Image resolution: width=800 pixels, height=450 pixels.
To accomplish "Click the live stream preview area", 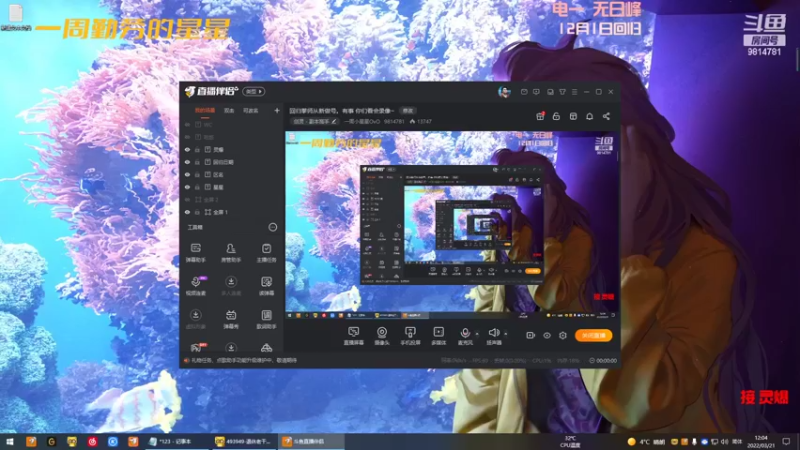I will tap(452, 225).
